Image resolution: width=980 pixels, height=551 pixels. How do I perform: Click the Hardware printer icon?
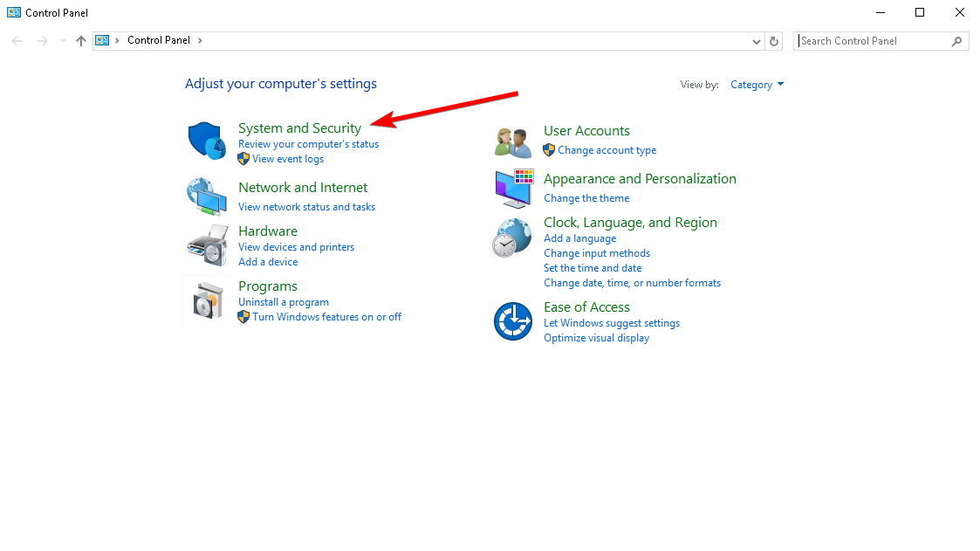point(207,245)
